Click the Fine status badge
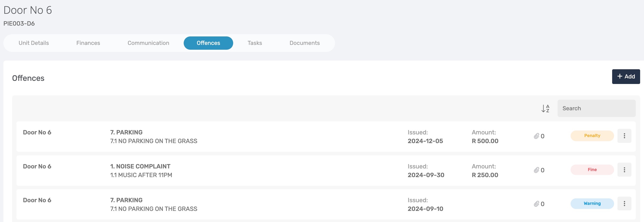Screen dimensions: 644x222 pyautogui.click(x=592, y=170)
